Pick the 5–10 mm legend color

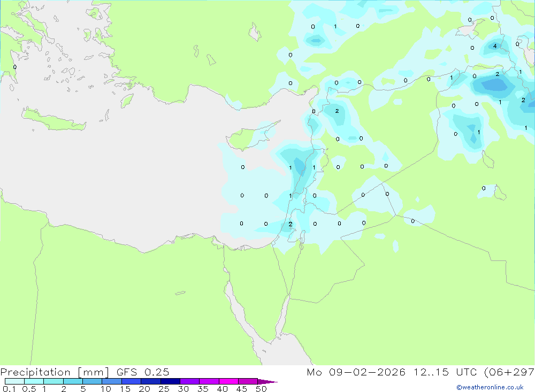point(93,381)
